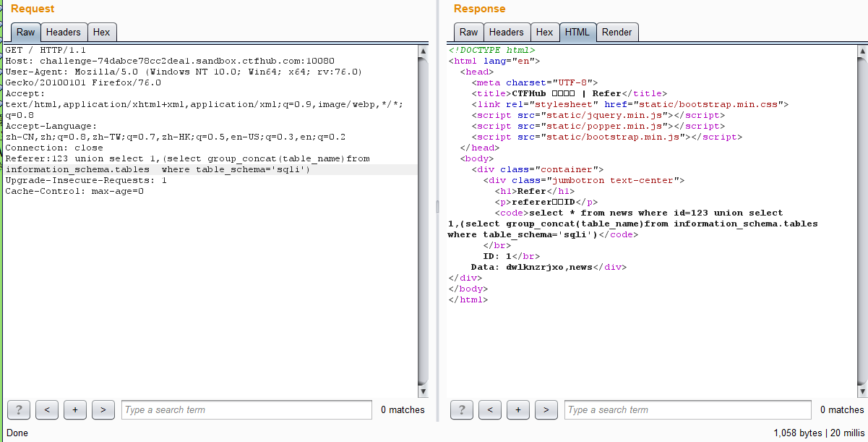Click the '1,058 bytes | 20 millis' status
The image size is (868, 442).
(x=818, y=433)
